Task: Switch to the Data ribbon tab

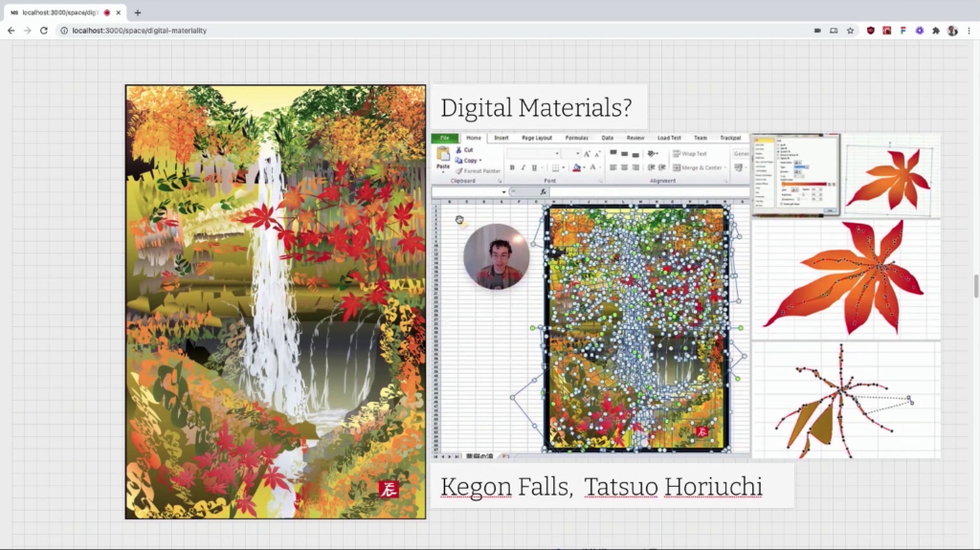Action: coord(608,138)
